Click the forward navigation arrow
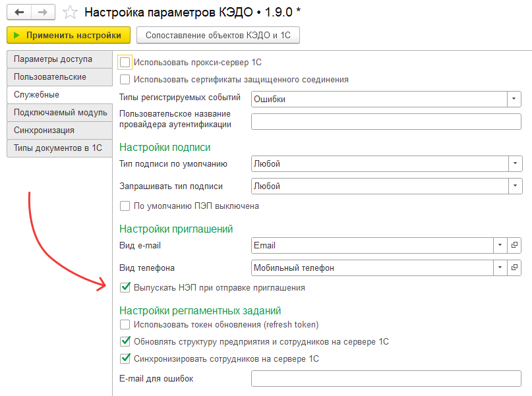 (x=43, y=13)
